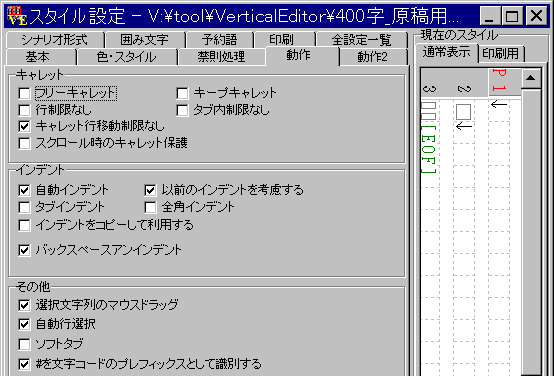Uncheck #を文字コードのプレフィックスとして識別する
Image resolution: width=554 pixels, height=376 pixels.
point(24,364)
